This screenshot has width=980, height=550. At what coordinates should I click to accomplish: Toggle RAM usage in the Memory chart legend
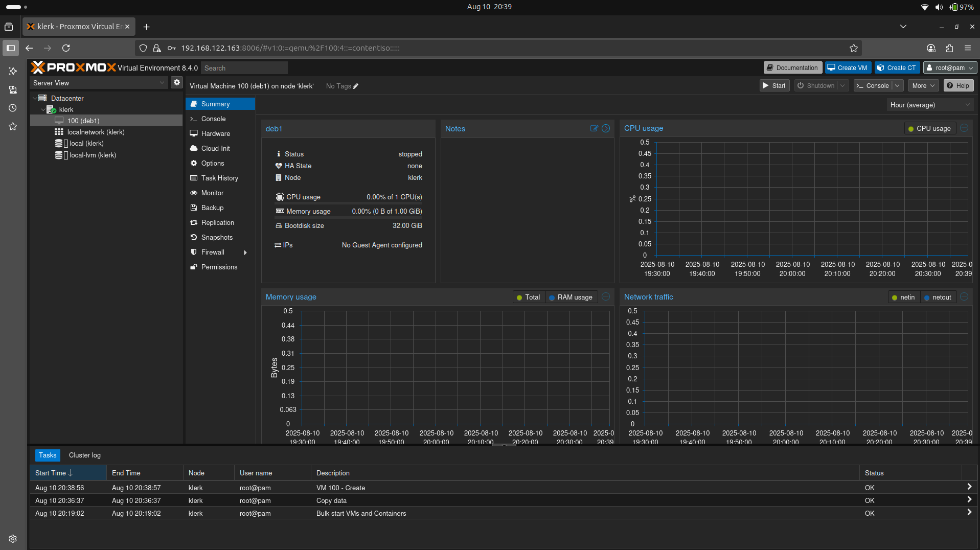point(571,297)
